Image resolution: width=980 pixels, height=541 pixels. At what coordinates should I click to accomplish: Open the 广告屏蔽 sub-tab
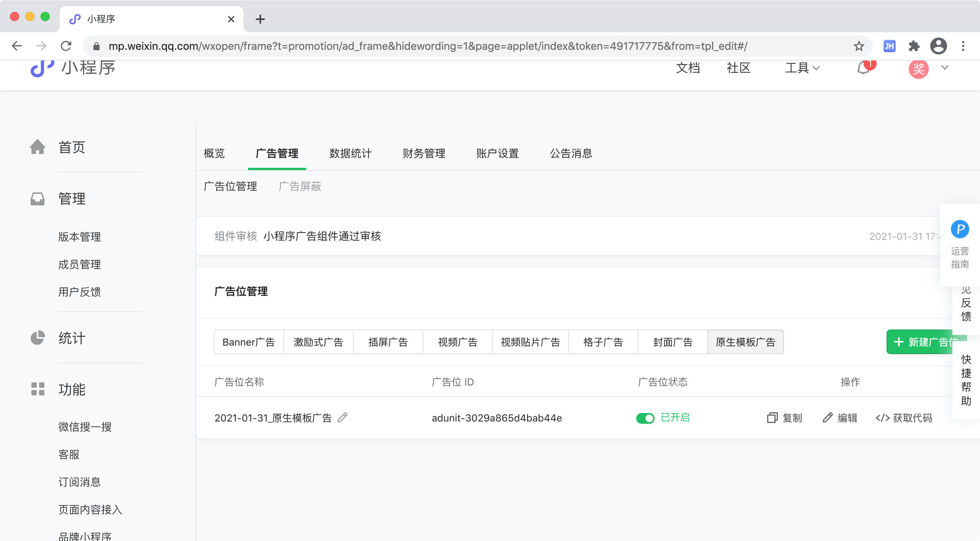click(300, 187)
